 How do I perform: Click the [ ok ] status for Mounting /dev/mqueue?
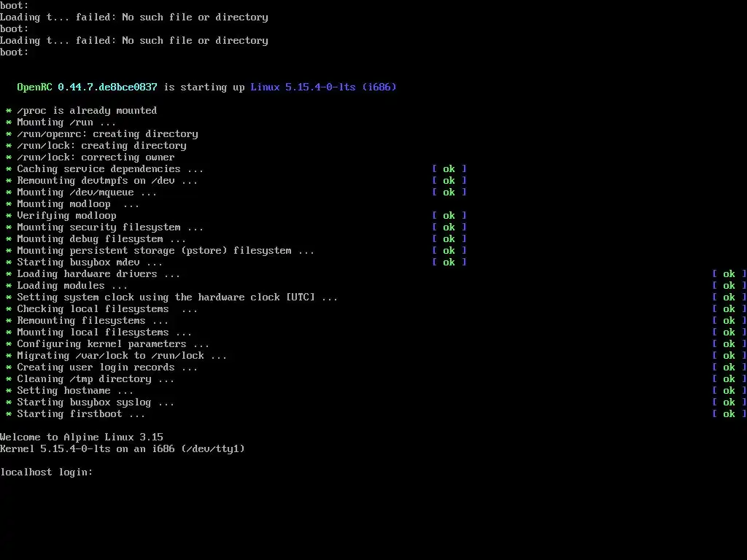click(x=449, y=192)
